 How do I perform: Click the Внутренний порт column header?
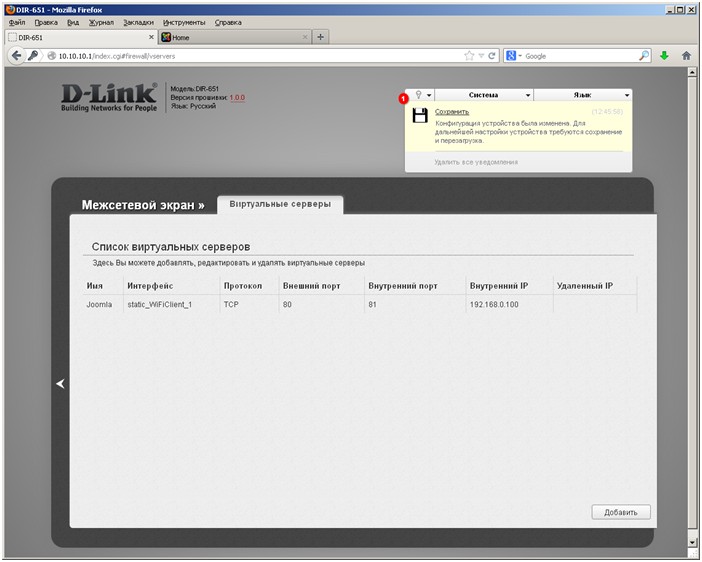click(403, 286)
